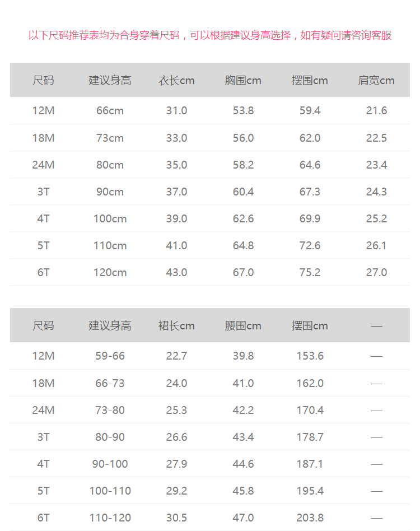The width and height of the screenshot is (420, 531).
Task: Click the 胸围cm column header
Action: click(243, 80)
